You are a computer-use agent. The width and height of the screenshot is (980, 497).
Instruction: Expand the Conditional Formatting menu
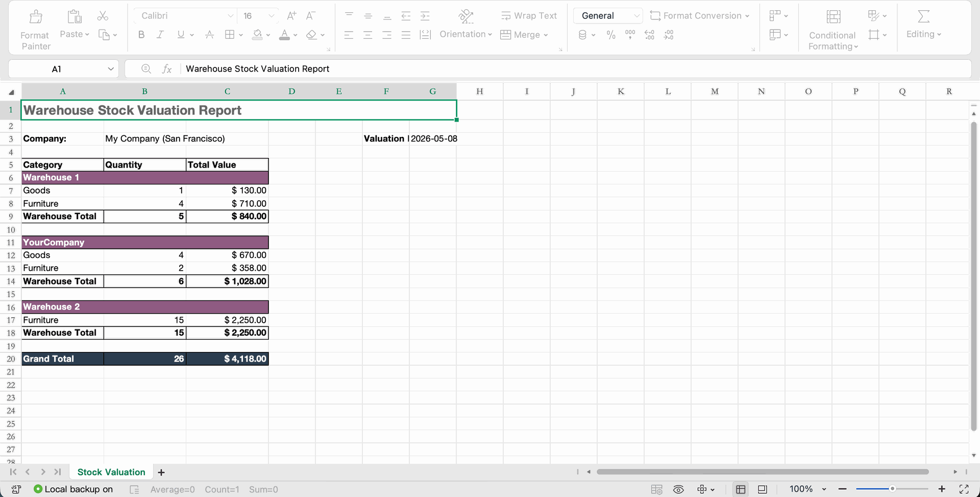[x=833, y=41]
